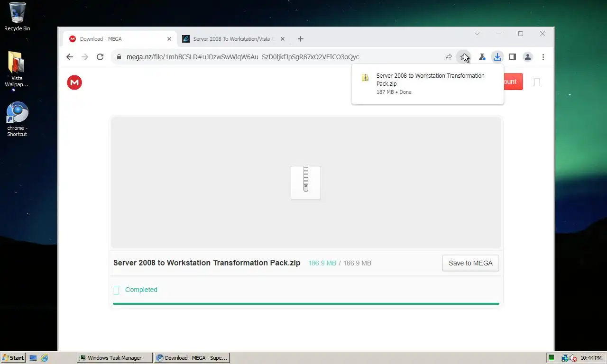Screen dimensions: 607x364
Task: Switch to the Download - MEGA tab
Action: click(120, 39)
